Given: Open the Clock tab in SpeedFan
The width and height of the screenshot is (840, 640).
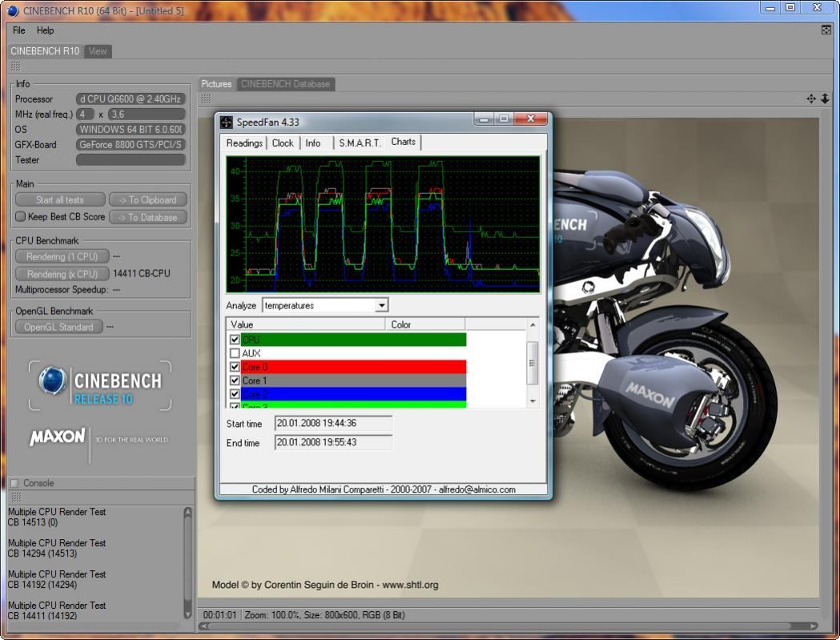Looking at the screenshot, I should point(283,143).
